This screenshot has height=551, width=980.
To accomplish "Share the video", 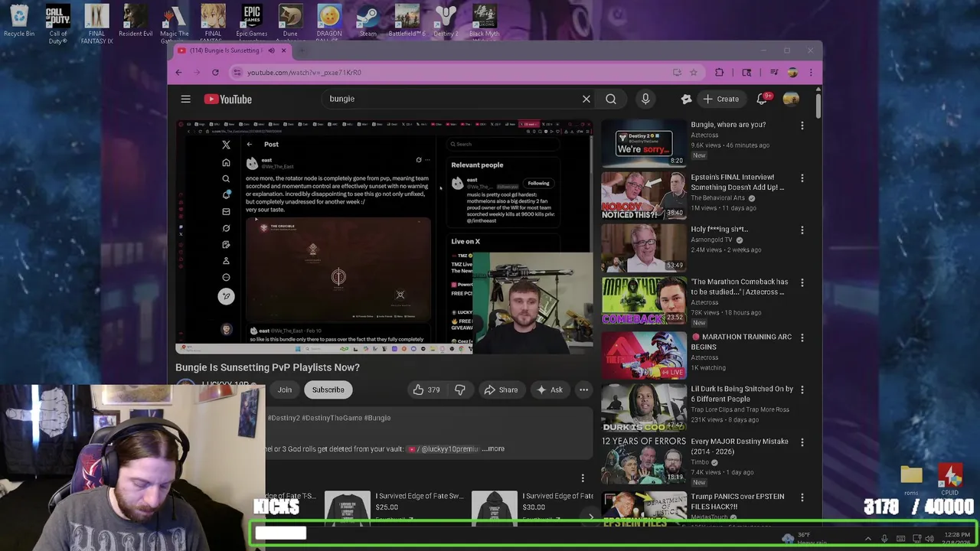I will [x=501, y=390].
